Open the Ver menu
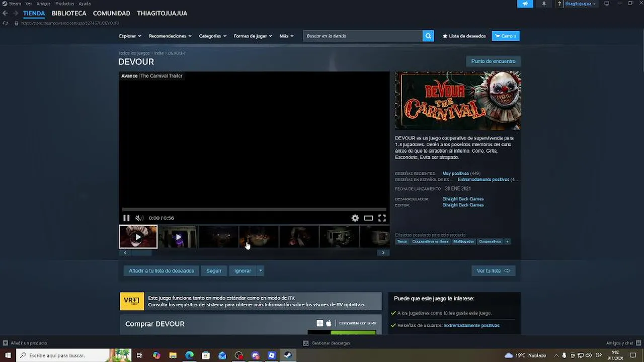 point(29,4)
